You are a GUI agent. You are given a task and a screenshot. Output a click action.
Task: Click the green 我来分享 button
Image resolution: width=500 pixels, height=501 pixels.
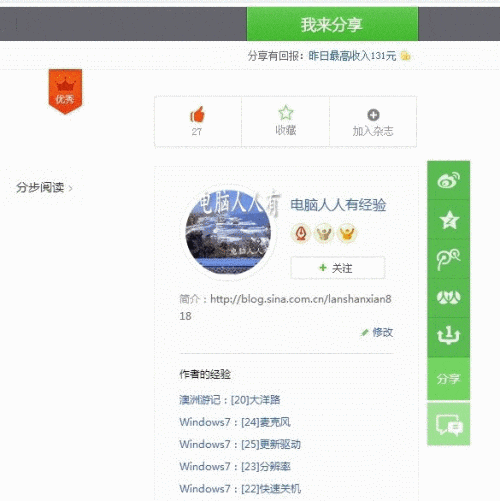pyautogui.click(x=332, y=24)
